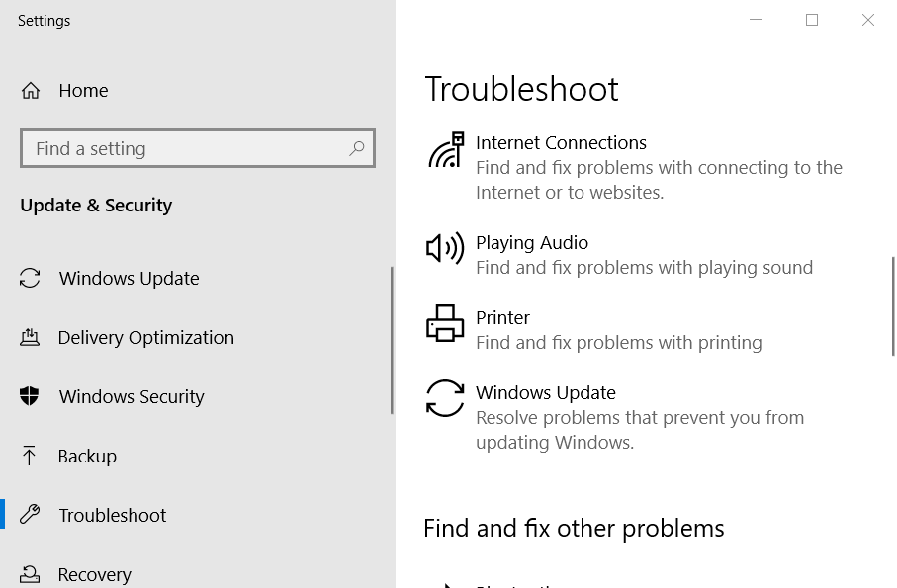Focus the Find a setting field
The image size is (897, 588).
tap(198, 148)
